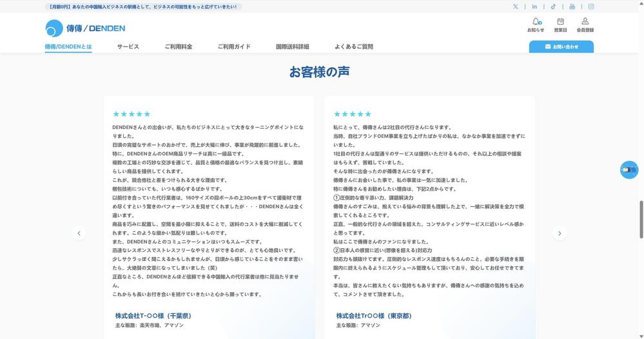Viewport: 644px width, 339px height.
Task: Click 私はここで傳傳さんのファンになりました line
Action: click(x=381, y=242)
